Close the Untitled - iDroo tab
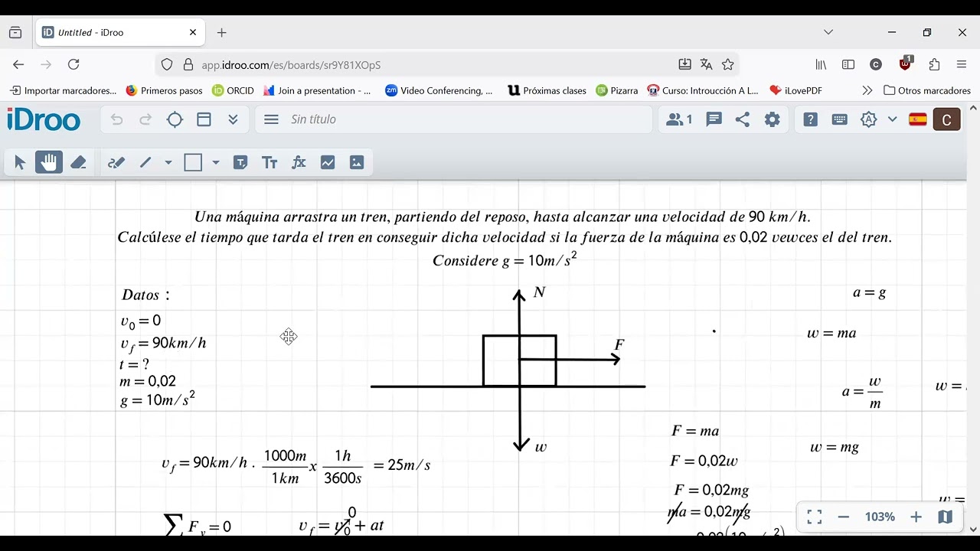 point(193,33)
